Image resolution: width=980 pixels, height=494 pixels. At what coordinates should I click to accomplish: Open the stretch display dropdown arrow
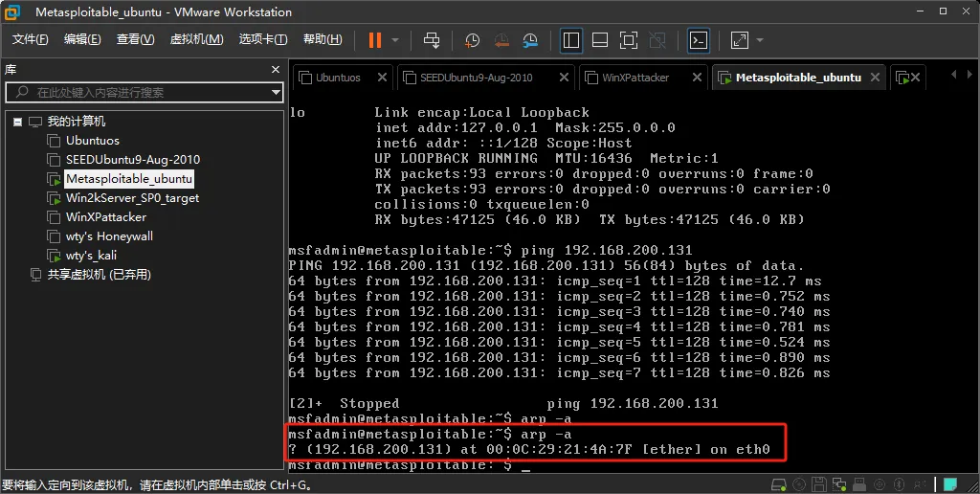(760, 40)
